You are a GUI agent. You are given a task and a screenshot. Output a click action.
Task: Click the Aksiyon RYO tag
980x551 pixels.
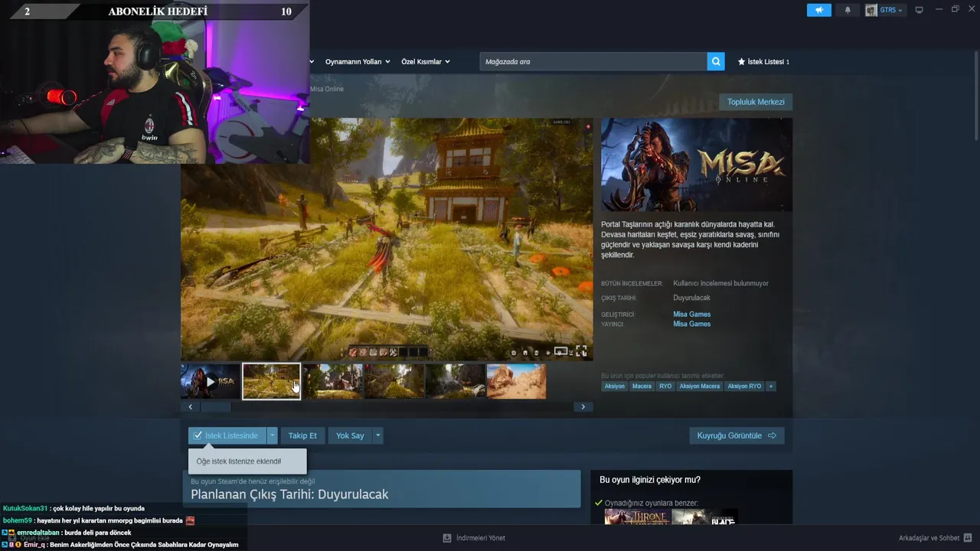point(744,386)
